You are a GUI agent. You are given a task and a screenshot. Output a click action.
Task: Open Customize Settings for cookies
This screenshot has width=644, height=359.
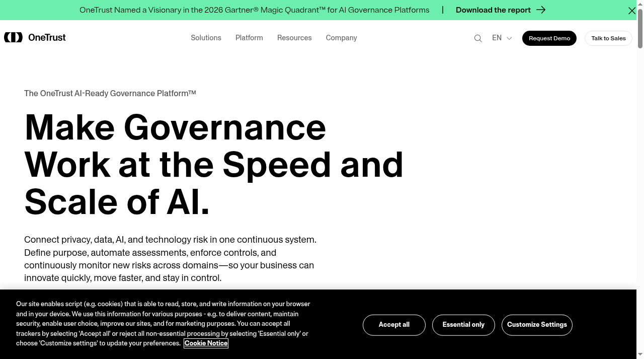537,325
